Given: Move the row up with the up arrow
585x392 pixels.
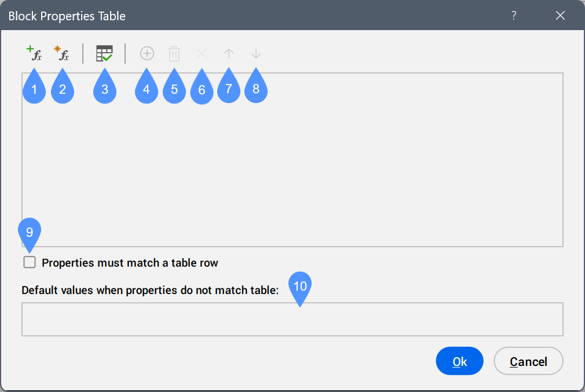Looking at the screenshot, I should [229, 54].
